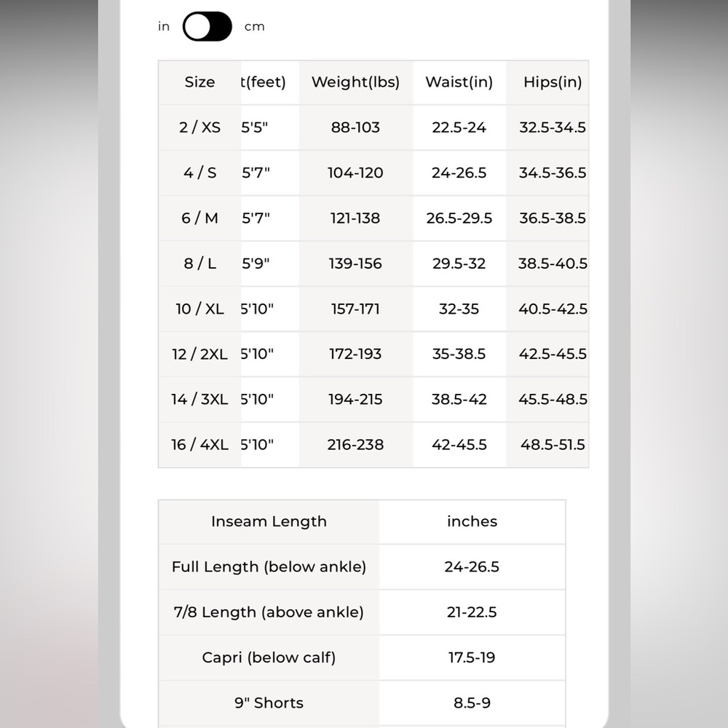This screenshot has width=728, height=728.
Task: Select the 12 / 2XL size row
Action: click(x=373, y=355)
